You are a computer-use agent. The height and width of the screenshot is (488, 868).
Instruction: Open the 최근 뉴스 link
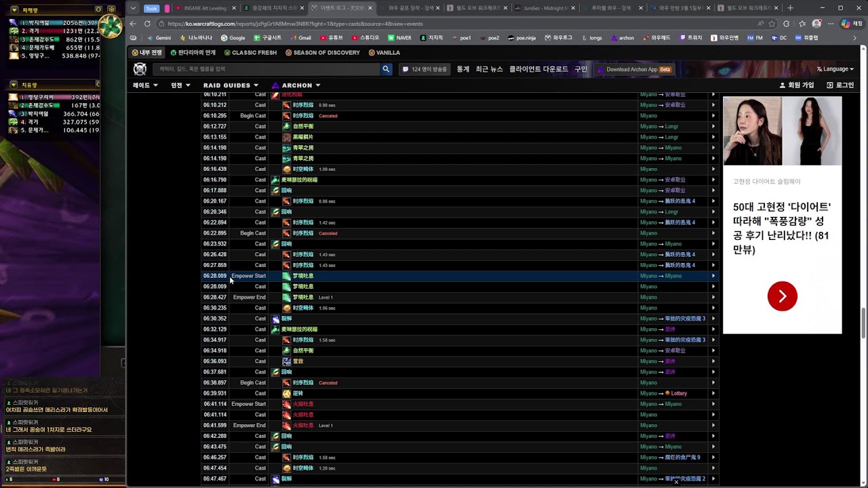[x=489, y=69]
